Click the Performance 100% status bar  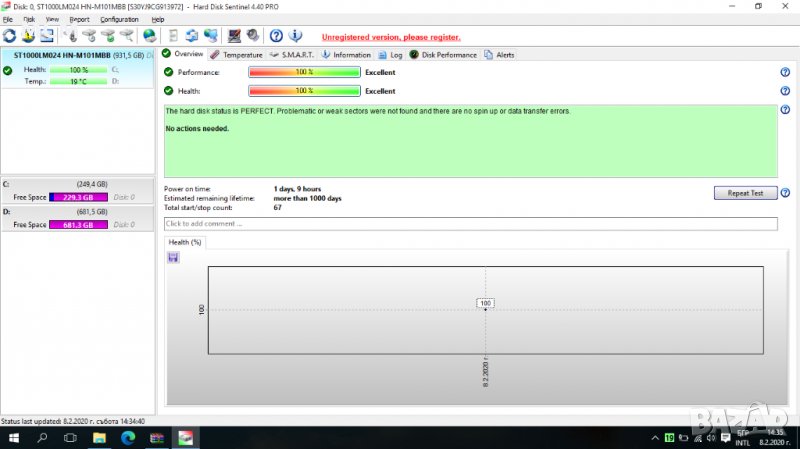[304, 72]
